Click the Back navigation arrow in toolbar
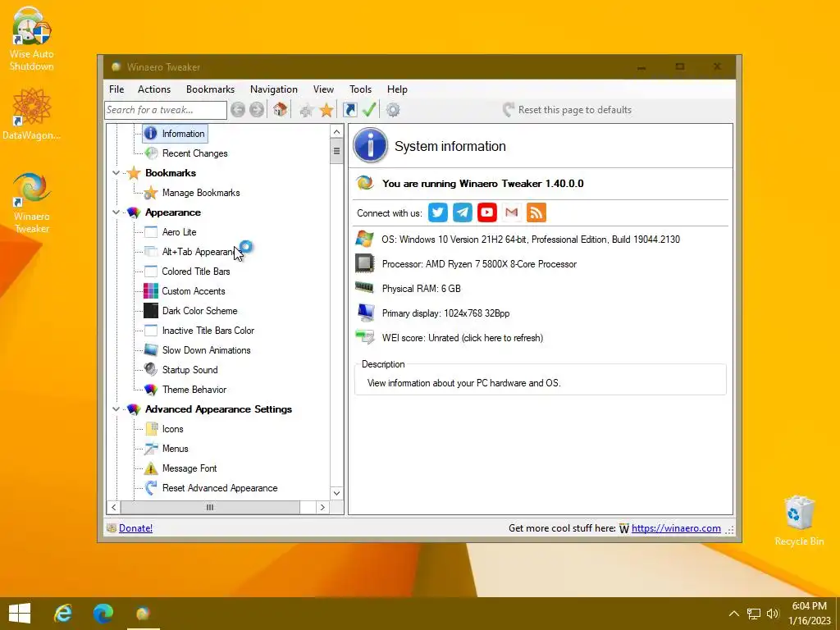This screenshot has height=630, width=840. point(238,110)
